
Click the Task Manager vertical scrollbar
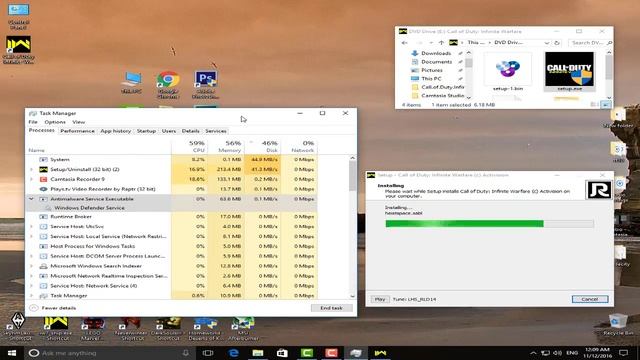point(353,227)
